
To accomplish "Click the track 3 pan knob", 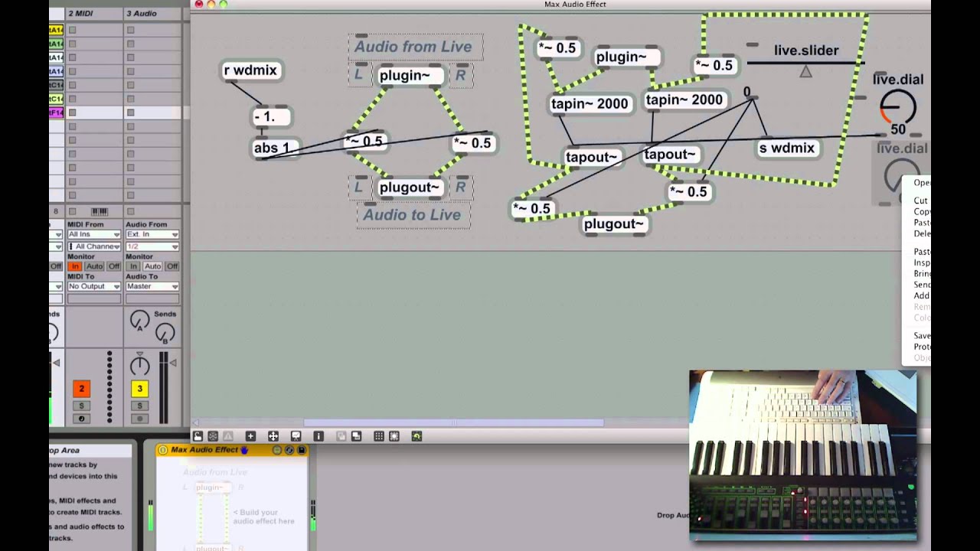I will coord(139,365).
